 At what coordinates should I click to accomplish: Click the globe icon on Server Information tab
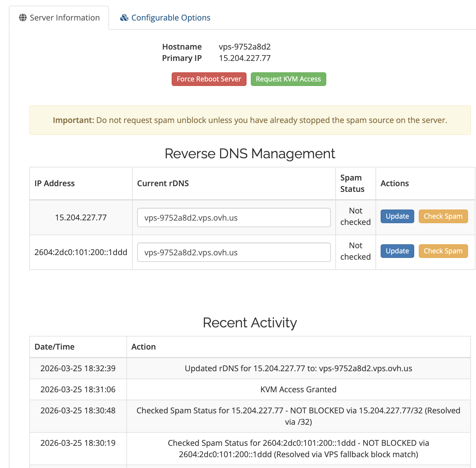[x=23, y=18]
